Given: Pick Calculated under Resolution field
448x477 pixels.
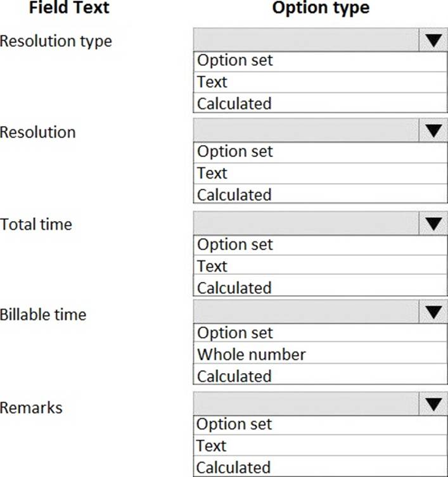Looking at the screenshot, I should point(320,194).
